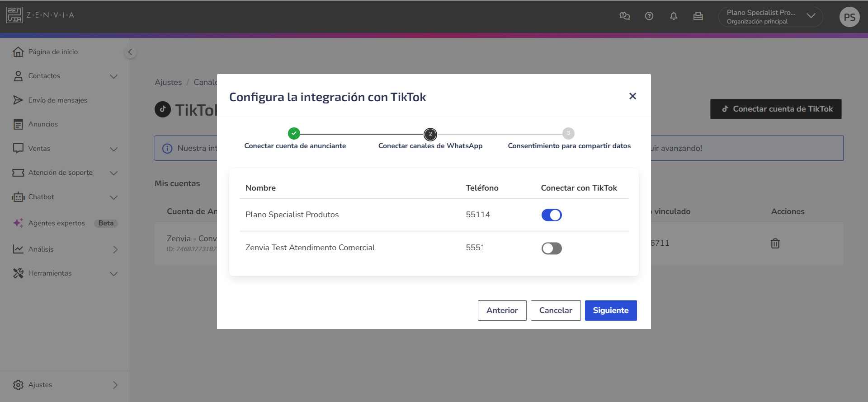Click the Nombre column header
The height and width of the screenshot is (402, 868).
tap(260, 188)
